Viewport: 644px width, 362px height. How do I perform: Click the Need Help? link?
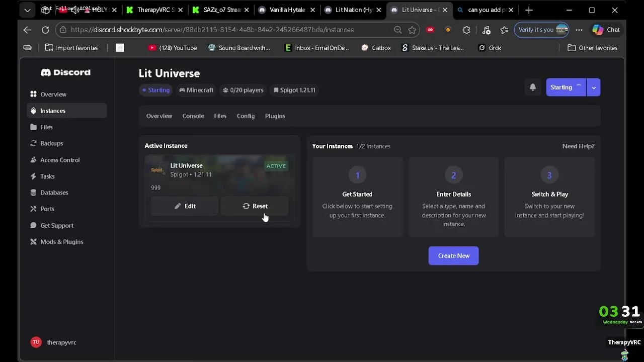578,146
